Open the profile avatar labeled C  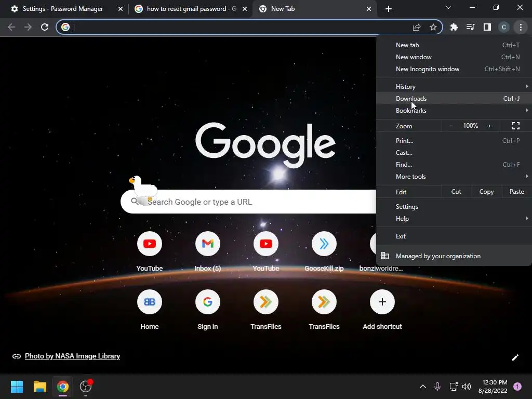(x=504, y=27)
